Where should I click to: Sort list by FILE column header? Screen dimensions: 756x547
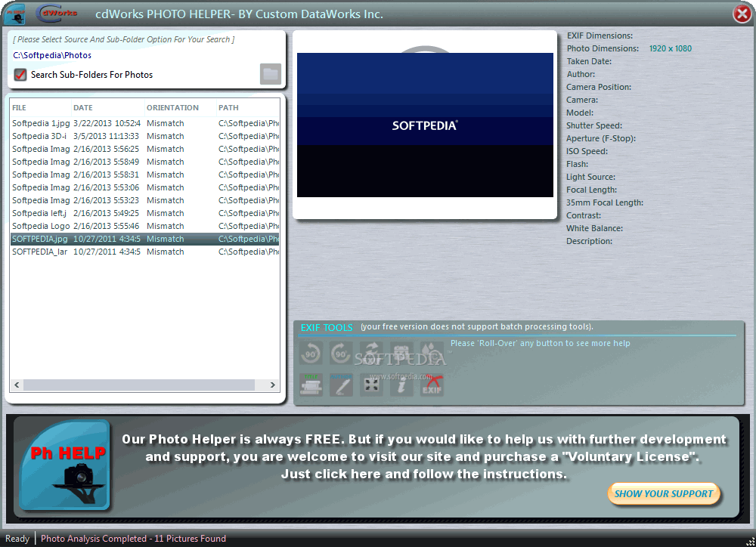[20, 107]
